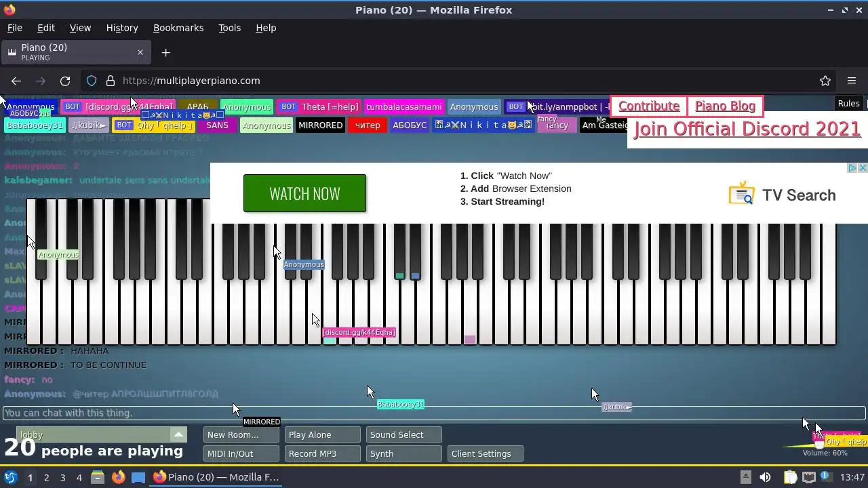Open the Piano Blog link
Screen dimensions: 868x488
[725, 106]
